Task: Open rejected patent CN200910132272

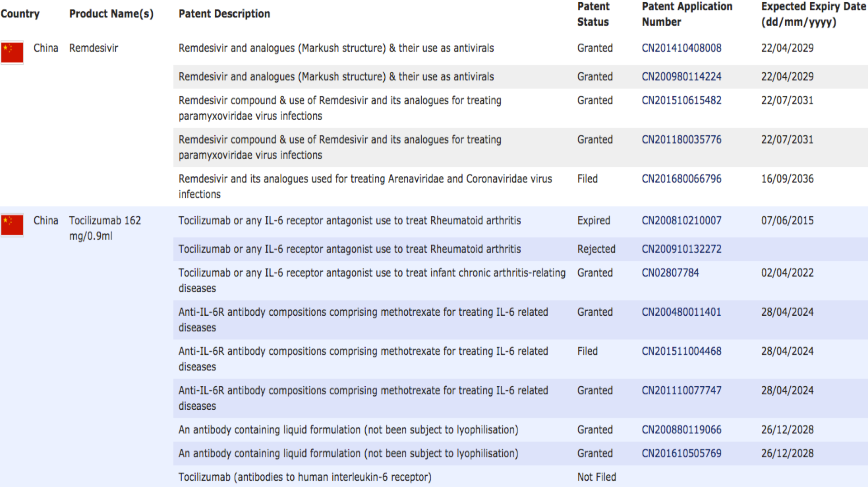Action: [681, 249]
